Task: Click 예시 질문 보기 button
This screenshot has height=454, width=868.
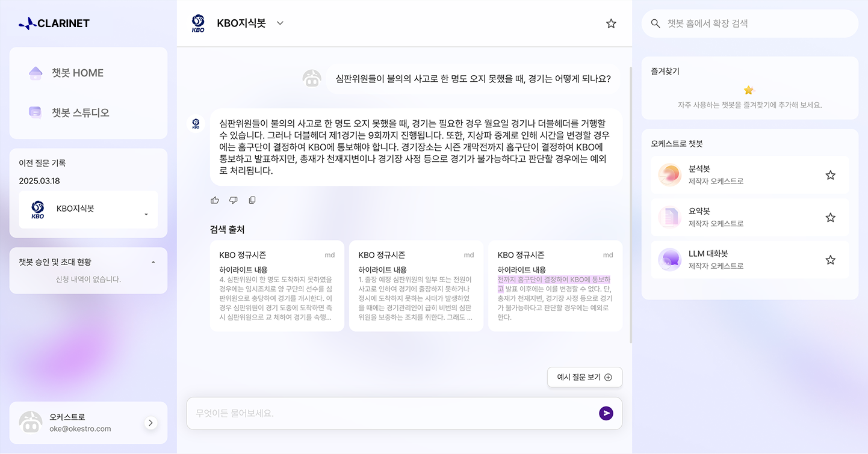Action: click(584, 378)
